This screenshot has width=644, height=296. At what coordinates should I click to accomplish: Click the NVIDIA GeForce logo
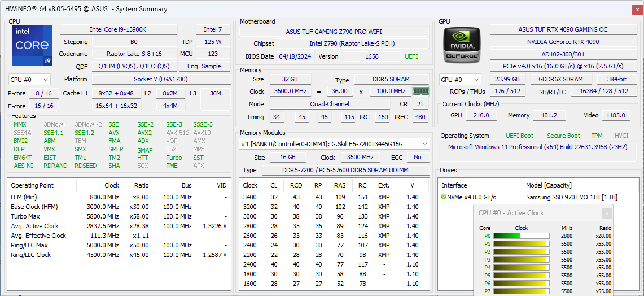tap(462, 45)
